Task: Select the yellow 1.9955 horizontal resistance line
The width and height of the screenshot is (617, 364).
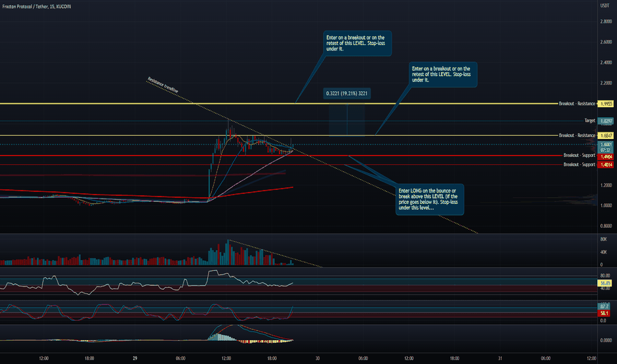Action: [279, 103]
